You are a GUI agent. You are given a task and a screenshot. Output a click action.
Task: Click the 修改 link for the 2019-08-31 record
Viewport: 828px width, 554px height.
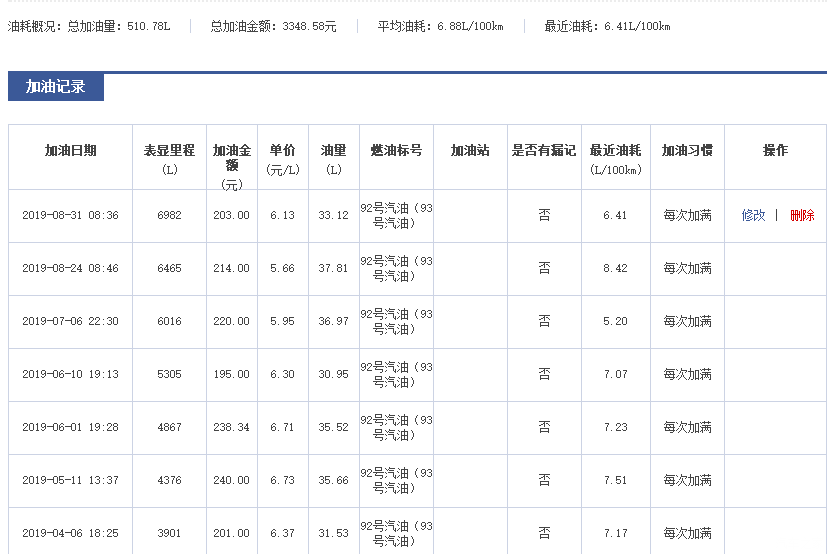point(753,215)
